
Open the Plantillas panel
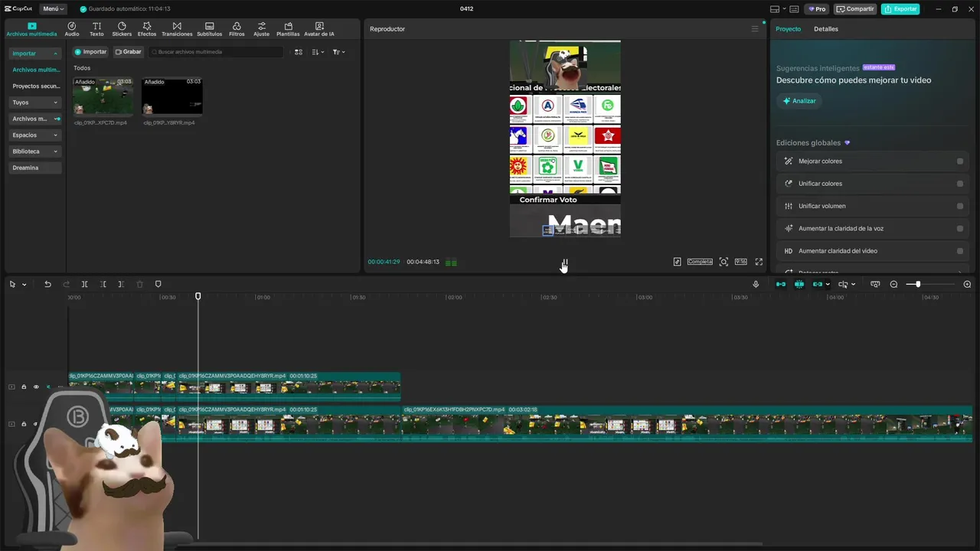[x=288, y=29]
